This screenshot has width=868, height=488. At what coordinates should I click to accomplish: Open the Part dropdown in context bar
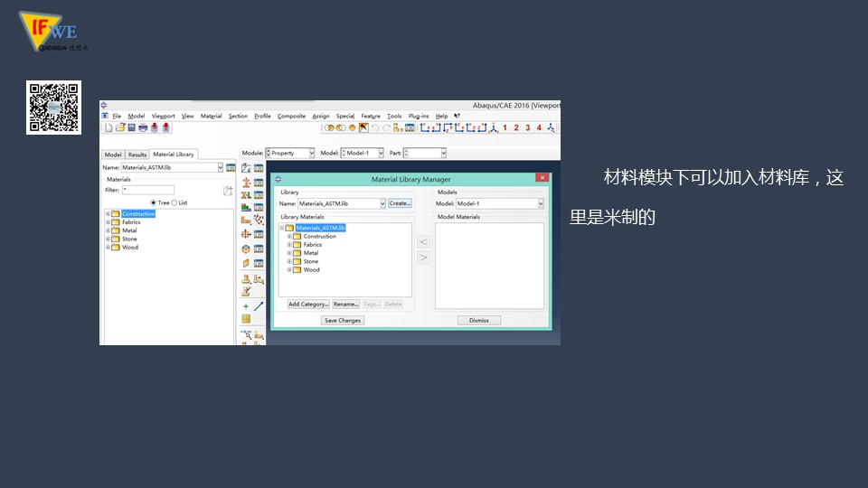pos(443,154)
